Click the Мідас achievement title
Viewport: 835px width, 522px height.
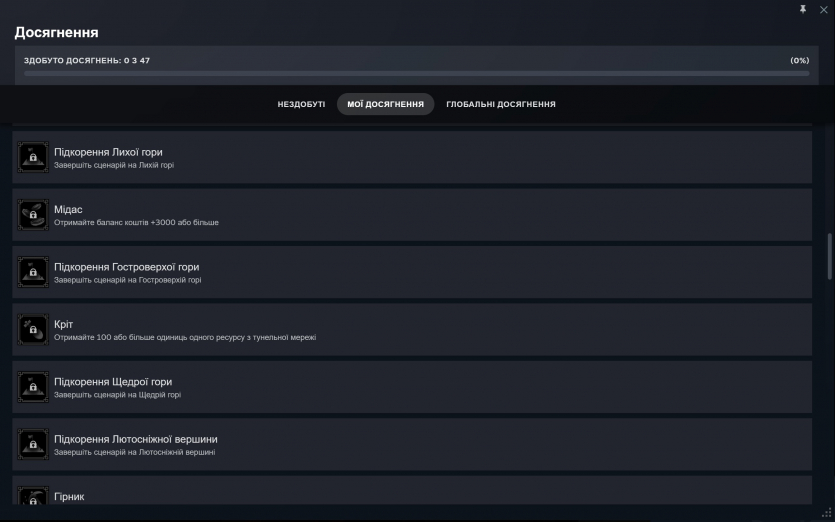click(68, 209)
